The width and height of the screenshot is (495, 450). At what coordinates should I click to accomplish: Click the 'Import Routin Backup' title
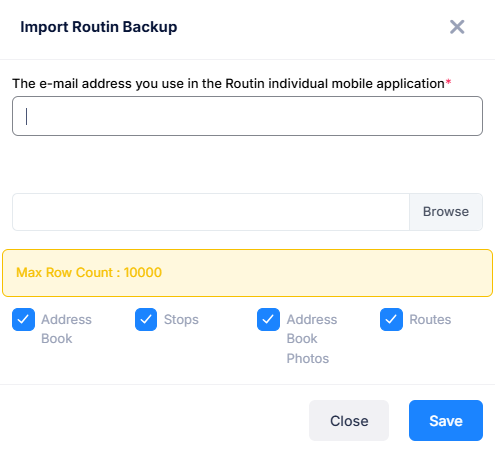[99, 27]
